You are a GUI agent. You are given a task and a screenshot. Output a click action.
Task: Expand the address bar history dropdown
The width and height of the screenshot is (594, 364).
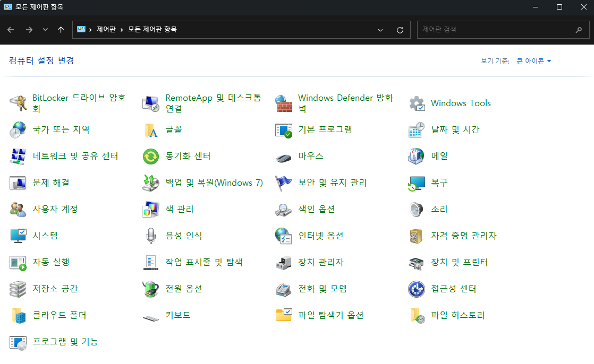[380, 30]
